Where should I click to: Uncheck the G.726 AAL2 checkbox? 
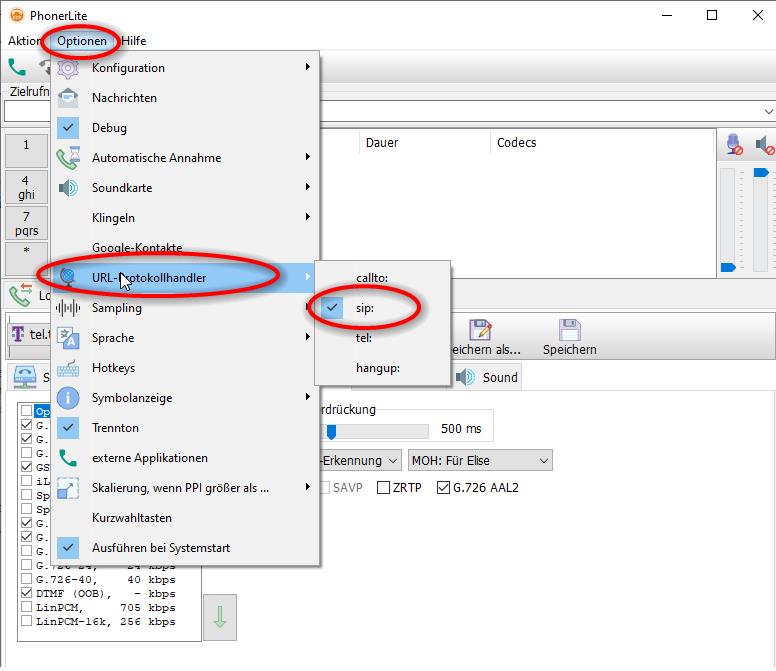[x=443, y=488]
